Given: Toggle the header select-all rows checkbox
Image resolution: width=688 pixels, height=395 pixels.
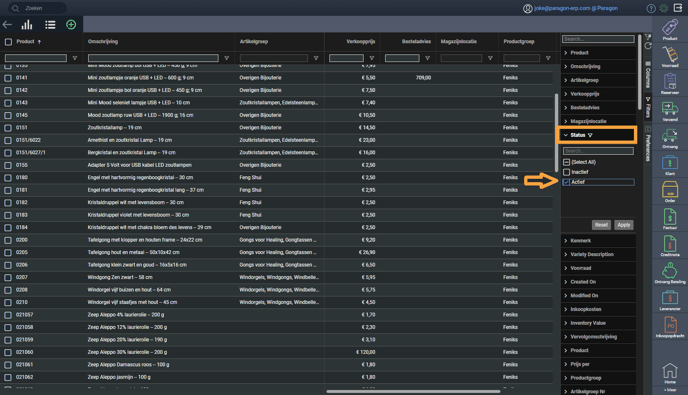Looking at the screenshot, I should point(8,42).
